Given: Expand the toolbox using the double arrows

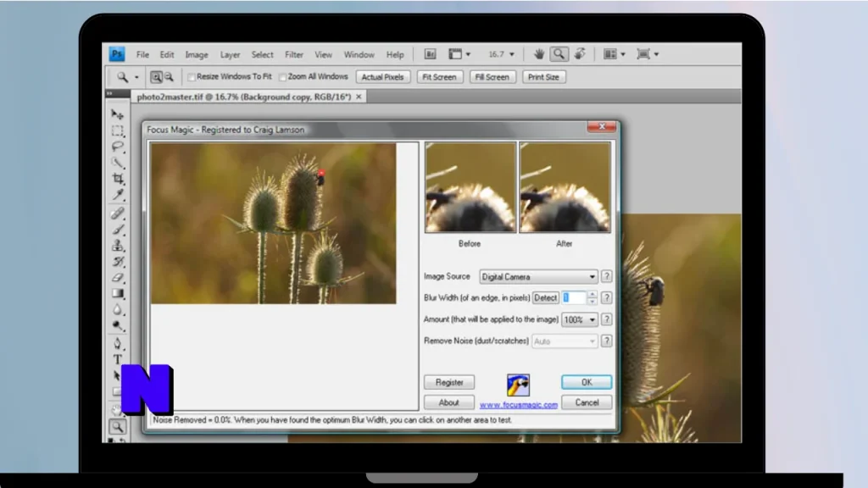Looking at the screenshot, I should coord(109,93).
